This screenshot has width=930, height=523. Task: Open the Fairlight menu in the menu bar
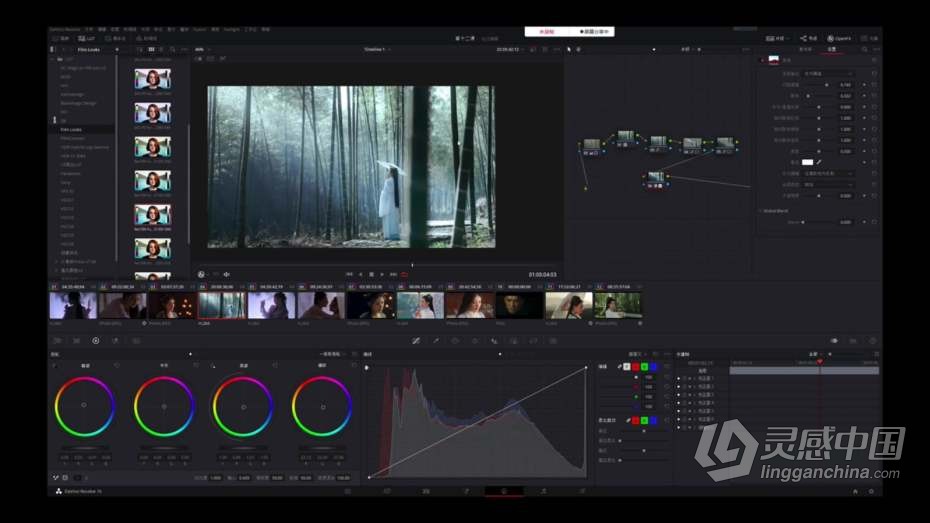[232, 29]
